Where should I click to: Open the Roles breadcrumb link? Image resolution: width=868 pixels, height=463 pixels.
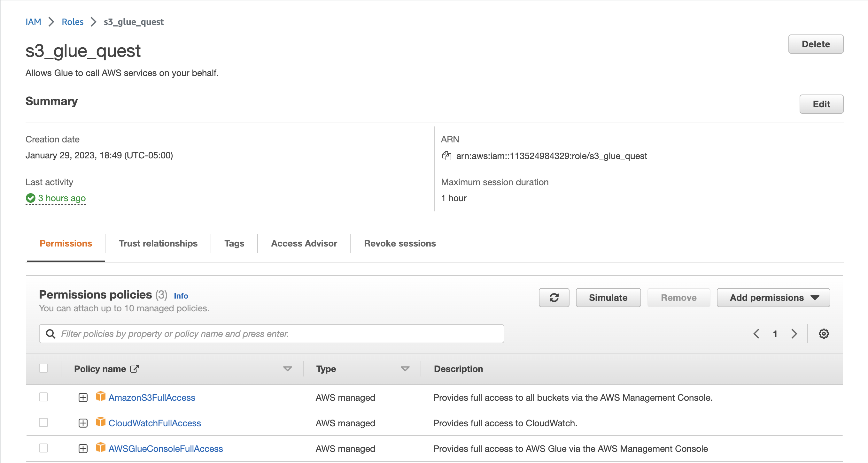click(73, 22)
